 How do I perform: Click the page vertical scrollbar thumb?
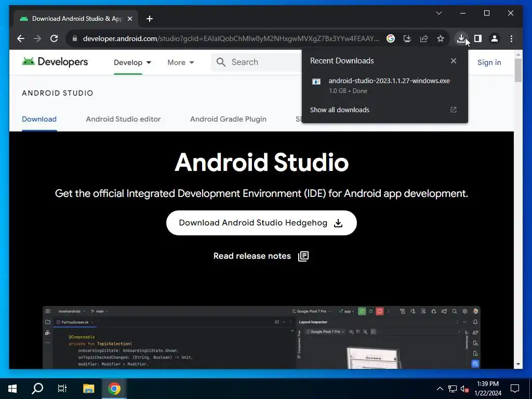(518, 70)
